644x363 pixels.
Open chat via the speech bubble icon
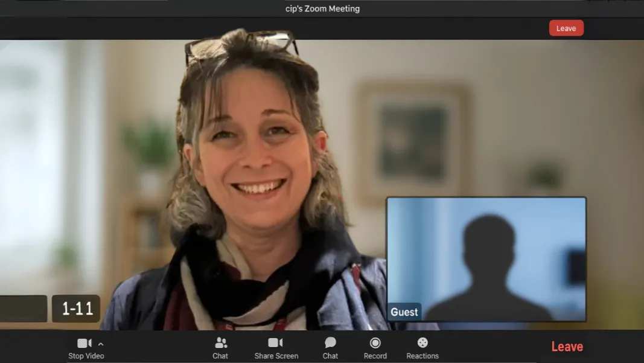[330, 343]
